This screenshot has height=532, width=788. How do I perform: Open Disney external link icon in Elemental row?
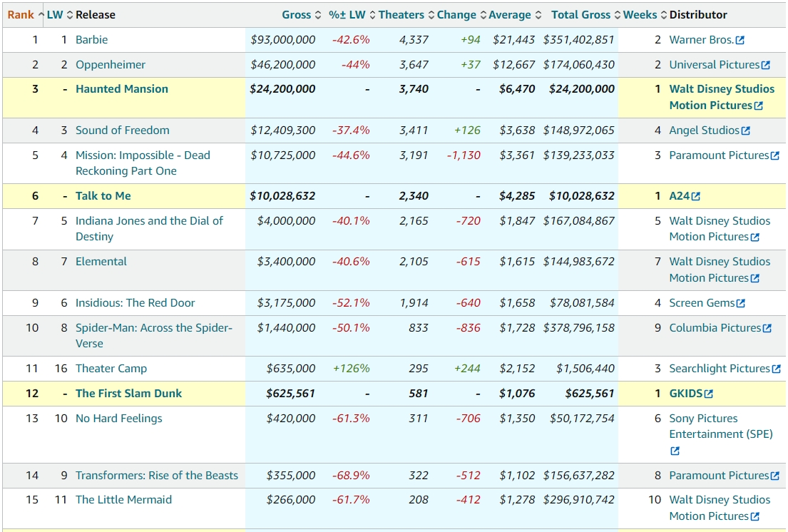pyautogui.click(x=754, y=278)
